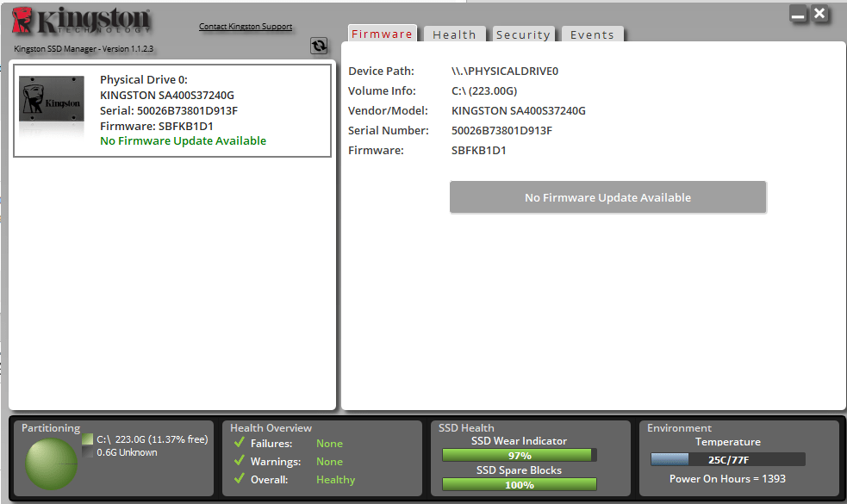This screenshot has height=504, width=847.
Task: Click the Overall Healthy status value
Action: [335, 480]
